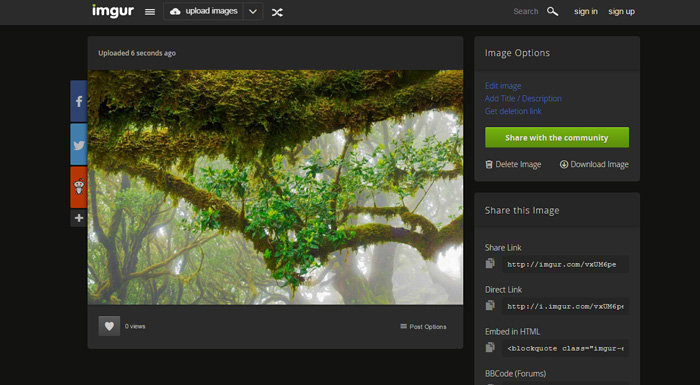Viewport: 700px width, 385px height.
Task: Open more sharing options plus icon
Action: coord(79,218)
